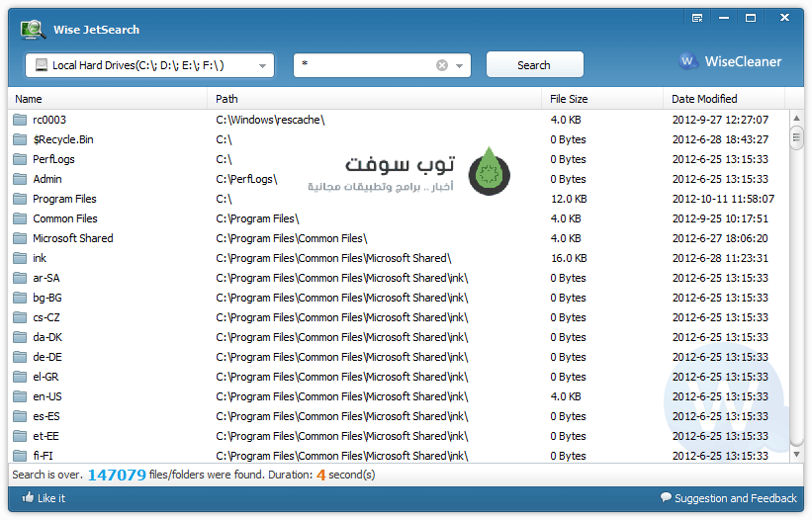Select the de-DE folder icon
The height and width of the screenshot is (520, 812).
pyautogui.click(x=20, y=357)
